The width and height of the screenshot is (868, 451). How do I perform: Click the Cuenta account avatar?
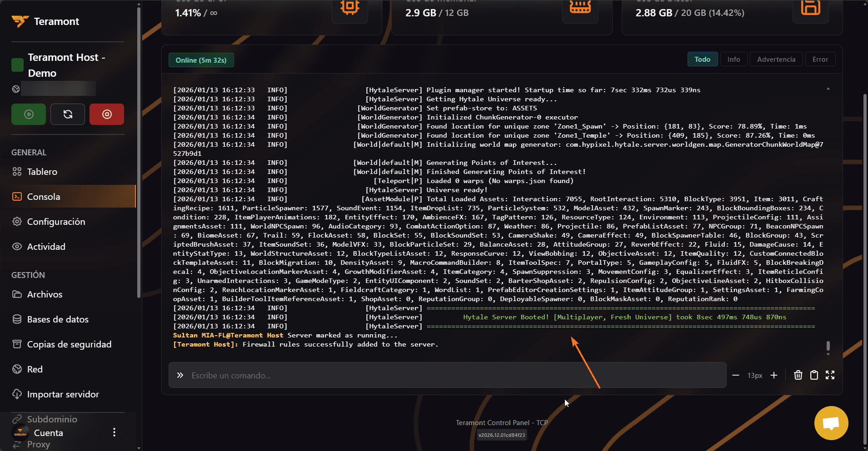(x=20, y=432)
